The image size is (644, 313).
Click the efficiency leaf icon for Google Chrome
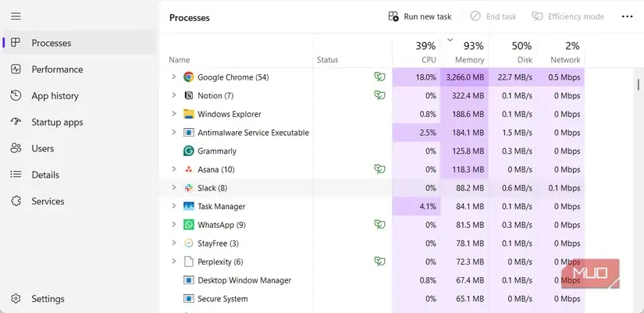pos(379,76)
